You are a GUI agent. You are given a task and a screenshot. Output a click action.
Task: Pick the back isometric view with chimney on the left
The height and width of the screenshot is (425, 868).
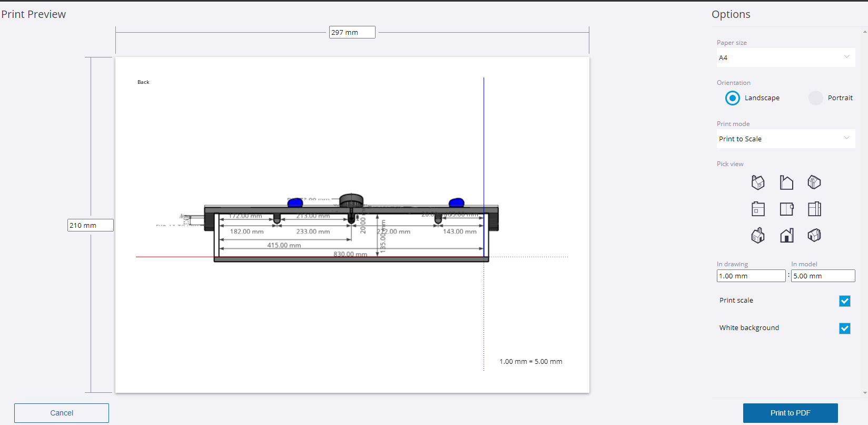tap(758, 182)
